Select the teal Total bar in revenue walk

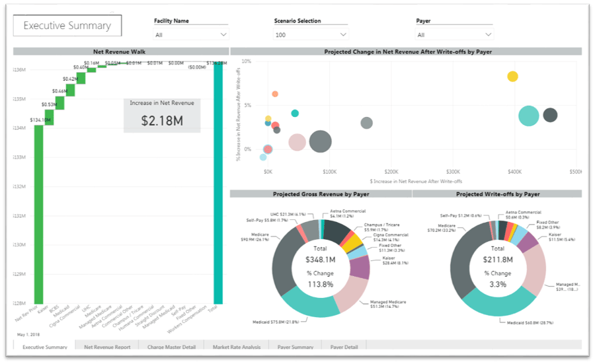coord(218,183)
